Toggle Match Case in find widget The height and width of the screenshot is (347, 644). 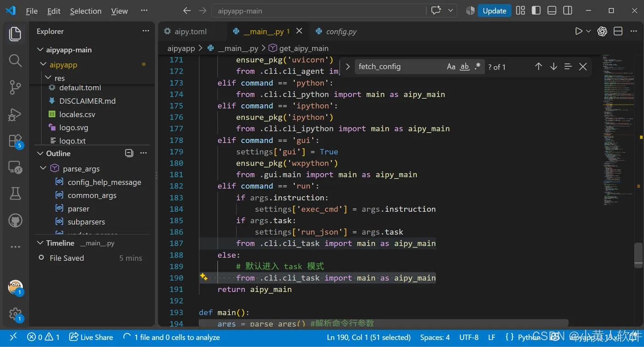click(451, 67)
